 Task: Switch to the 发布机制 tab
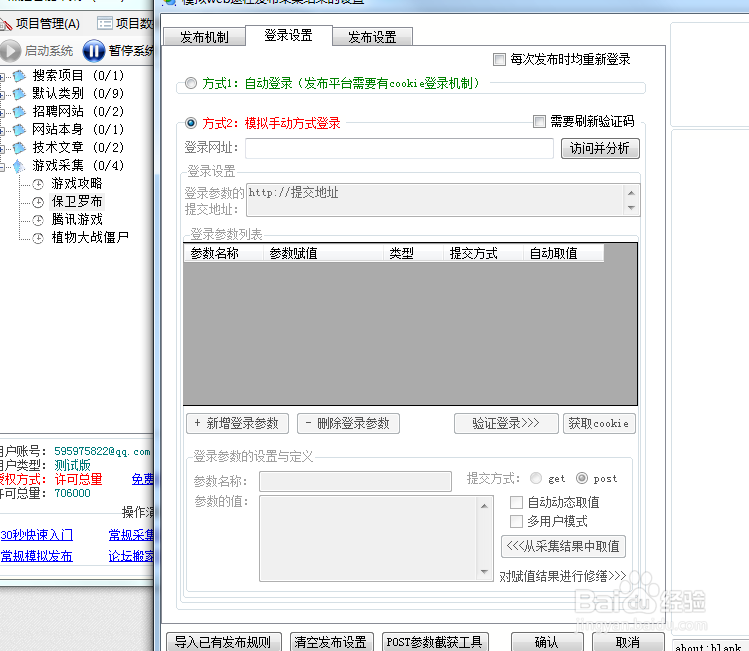(204, 37)
